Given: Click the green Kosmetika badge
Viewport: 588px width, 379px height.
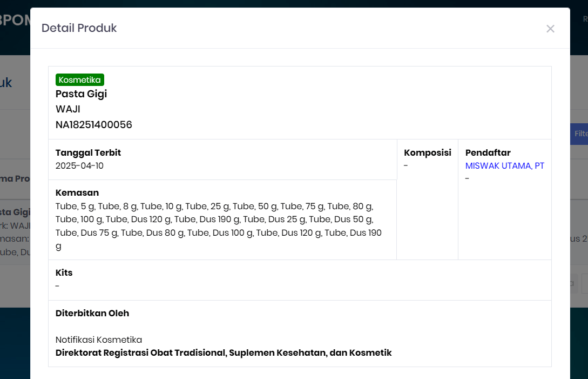Looking at the screenshot, I should pos(79,79).
